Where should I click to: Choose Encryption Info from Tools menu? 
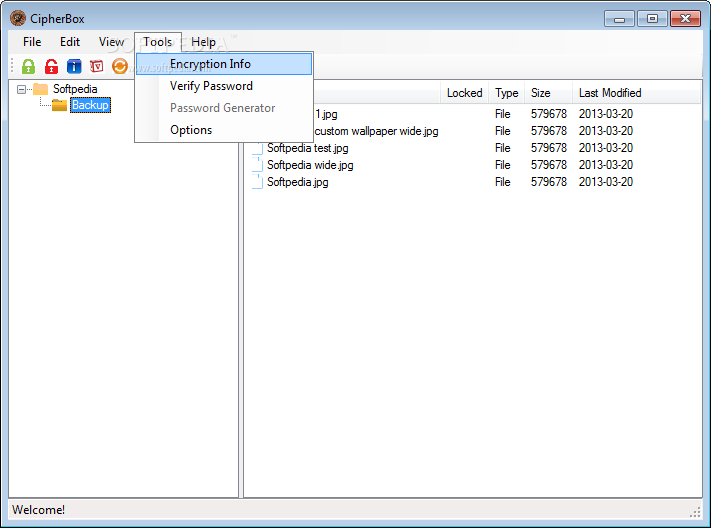224,64
